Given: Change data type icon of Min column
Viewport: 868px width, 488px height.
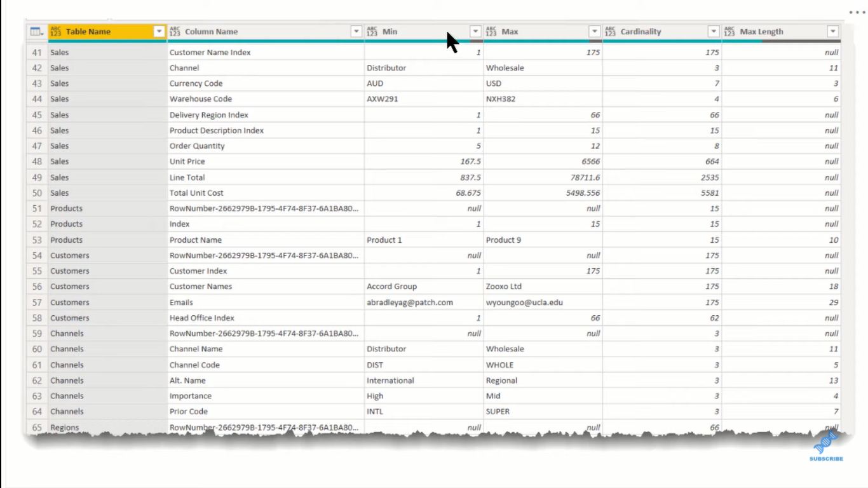Looking at the screenshot, I should tap(372, 32).
